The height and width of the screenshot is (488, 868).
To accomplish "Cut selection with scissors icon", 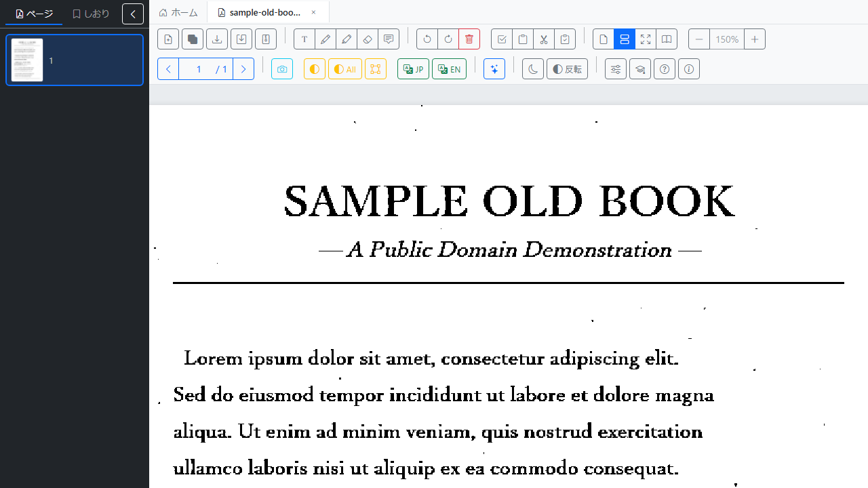I will 544,39.
